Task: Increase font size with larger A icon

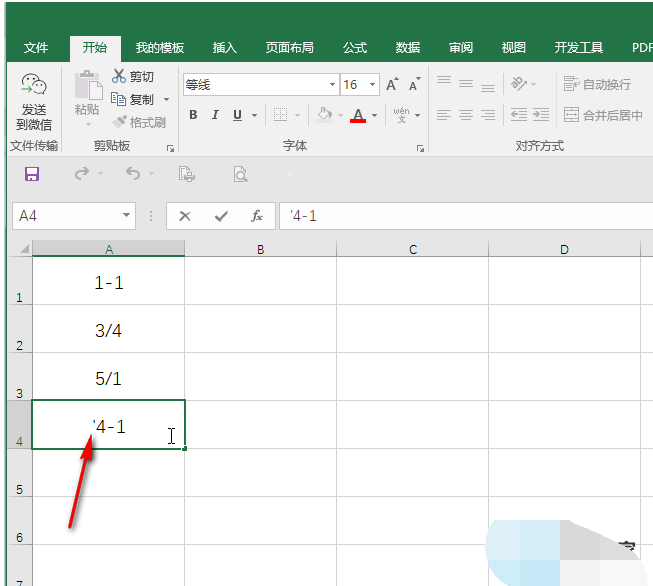Action: click(x=393, y=85)
